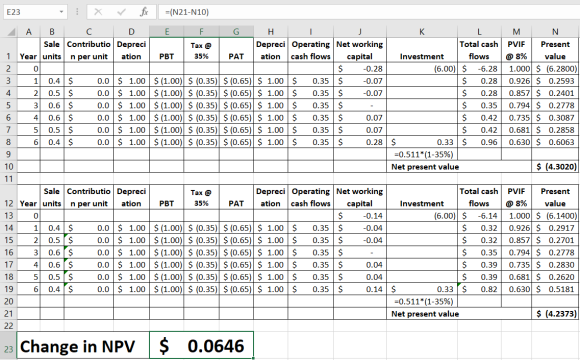Viewport: 580px width, 360px height.
Task: Click the $ (4.2373) net present value cell
Action: coord(555,314)
